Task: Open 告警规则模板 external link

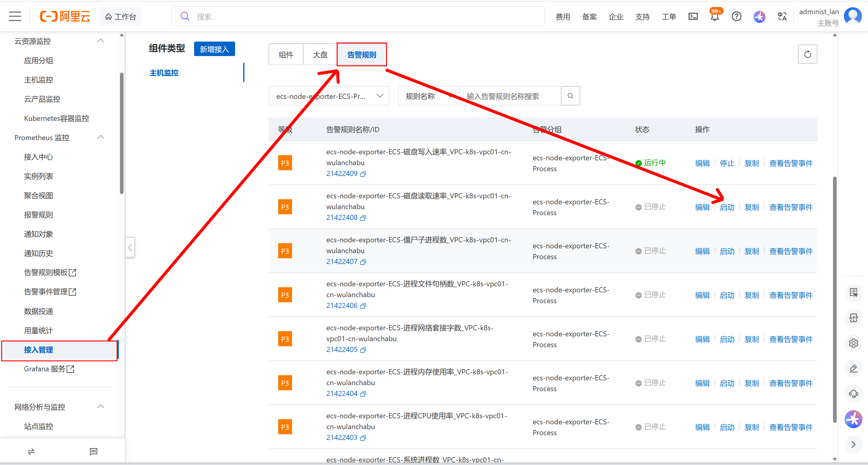Action: [50, 273]
